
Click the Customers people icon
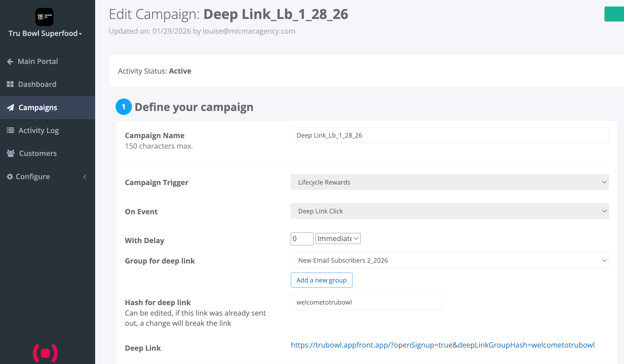[x=11, y=153]
